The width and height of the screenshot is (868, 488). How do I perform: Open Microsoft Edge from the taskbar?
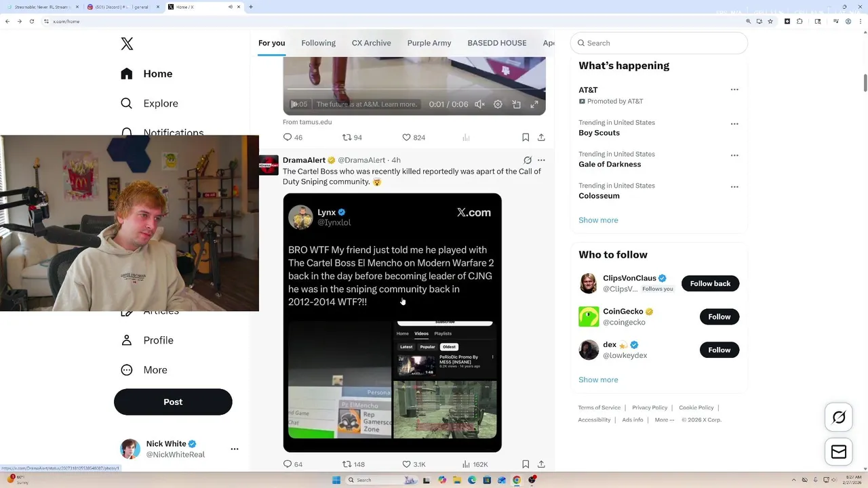(x=472, y=480)
